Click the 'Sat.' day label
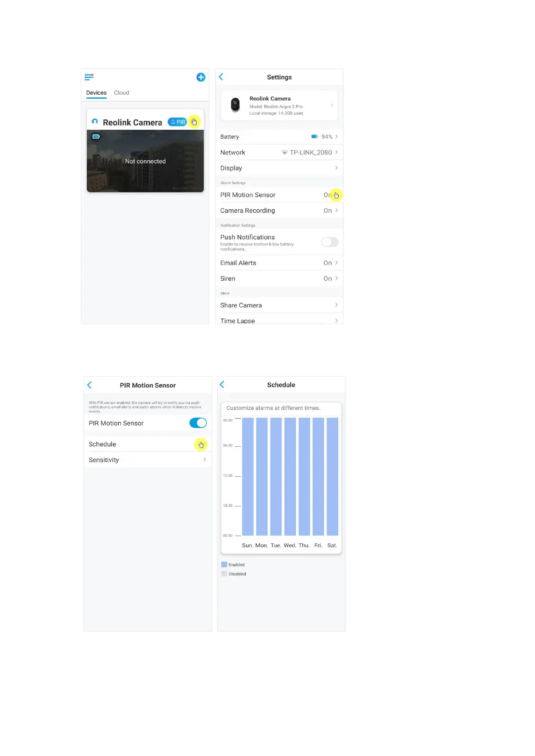This screenshot has height=756, width=535. click(332, 545)
